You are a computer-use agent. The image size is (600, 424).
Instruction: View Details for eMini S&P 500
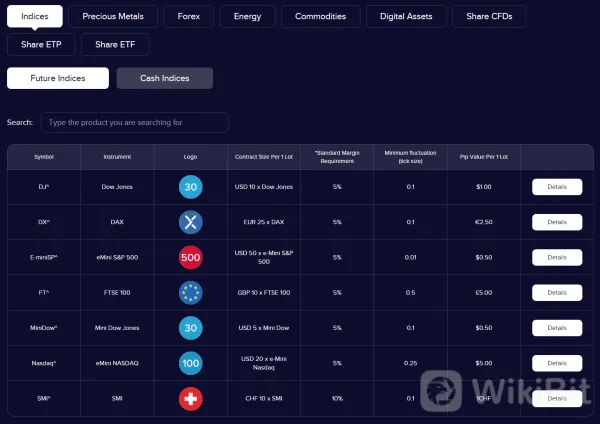(x=557, y=257)
